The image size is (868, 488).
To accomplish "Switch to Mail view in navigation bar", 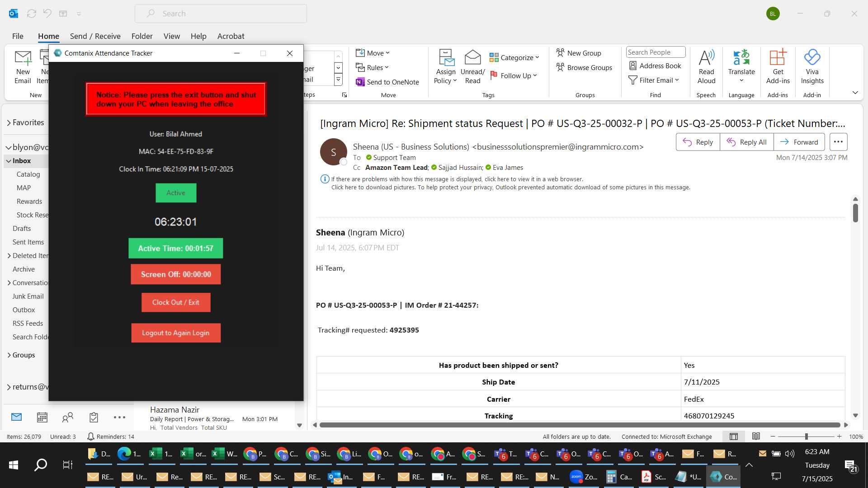I will (x=17, y=417).
